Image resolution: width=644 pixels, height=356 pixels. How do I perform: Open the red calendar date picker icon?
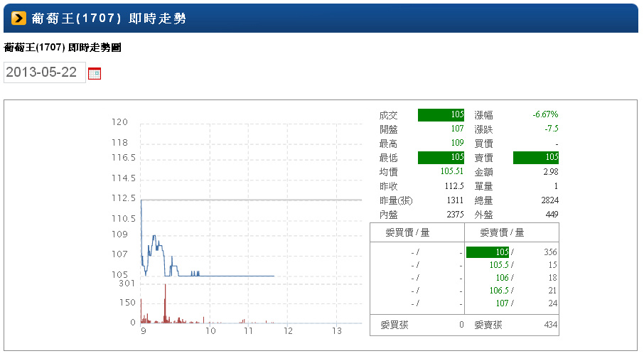[95, 73]
